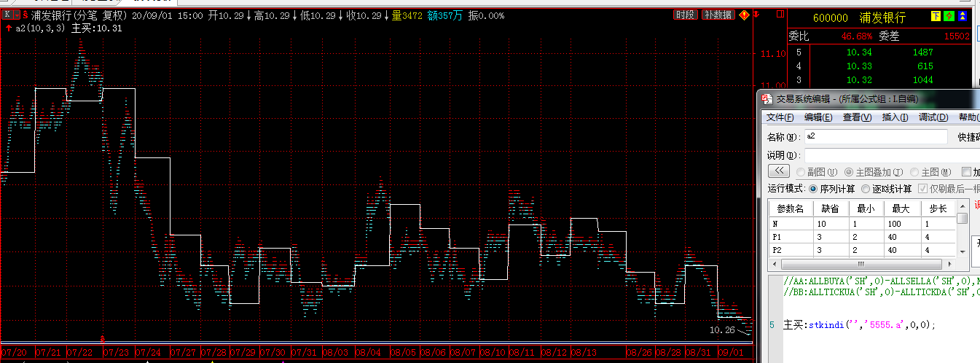Click the 参数名 column header

coord(791,208)
